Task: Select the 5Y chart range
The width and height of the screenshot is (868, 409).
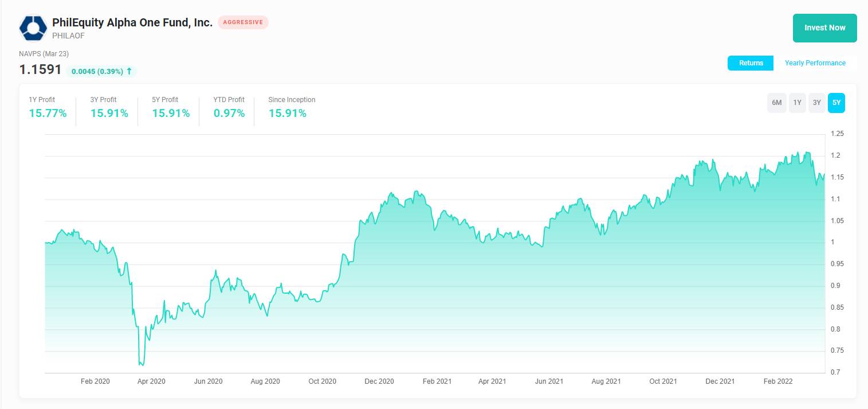Action: (836, 103)
